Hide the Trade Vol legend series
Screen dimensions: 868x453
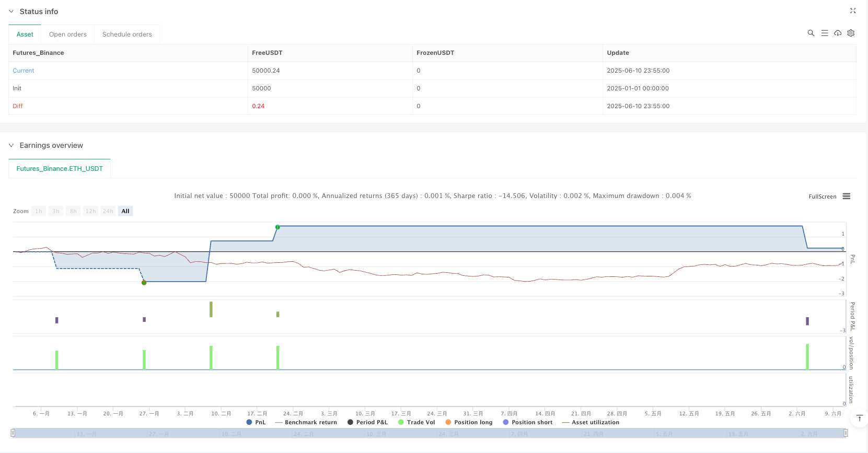tap(416, 422)
